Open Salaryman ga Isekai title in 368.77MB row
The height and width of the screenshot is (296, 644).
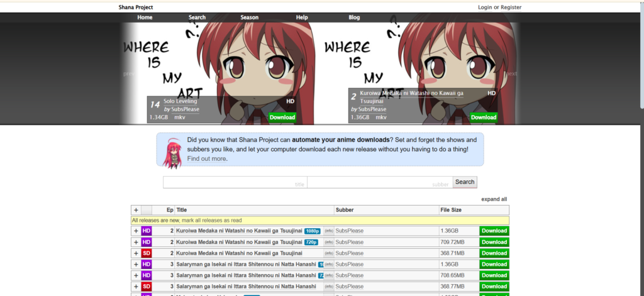(246, 287)
